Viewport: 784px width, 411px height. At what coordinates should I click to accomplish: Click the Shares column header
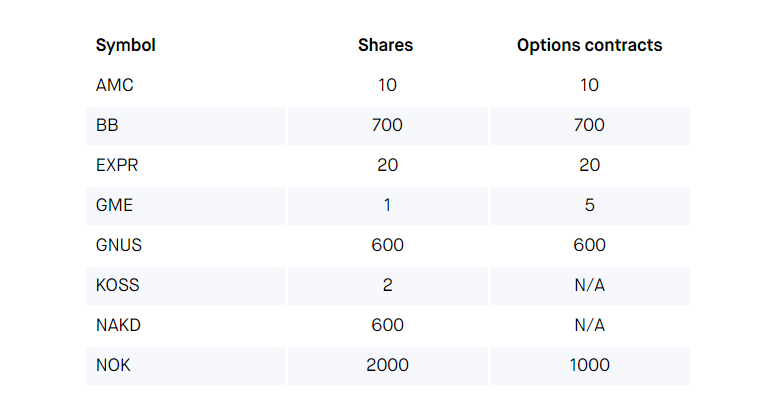click(386, 45)
